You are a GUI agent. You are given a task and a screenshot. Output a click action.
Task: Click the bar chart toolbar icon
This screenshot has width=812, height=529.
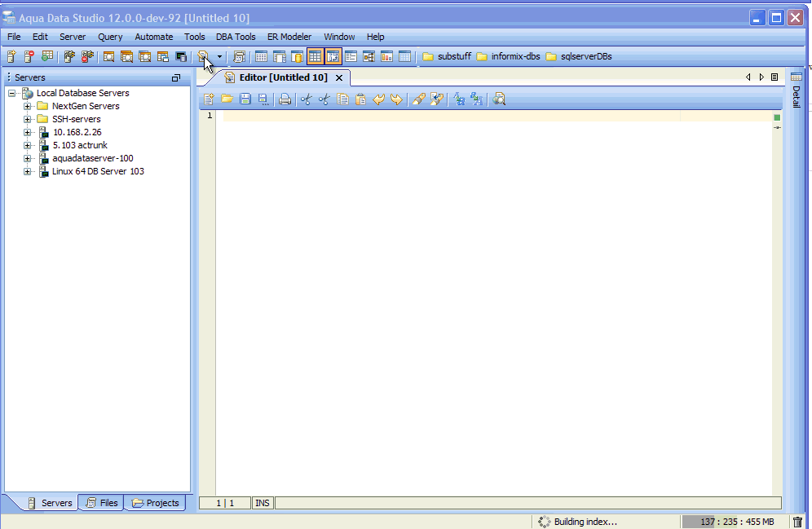[x=386, y=56]
